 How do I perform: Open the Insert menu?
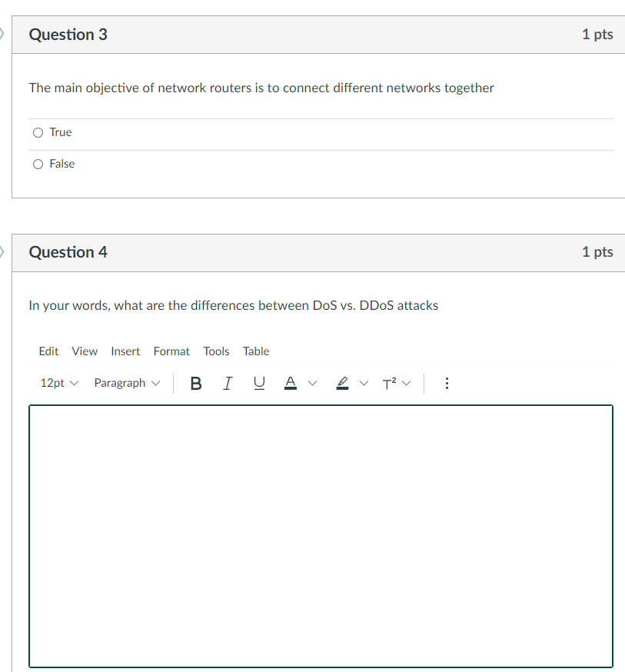125,351
